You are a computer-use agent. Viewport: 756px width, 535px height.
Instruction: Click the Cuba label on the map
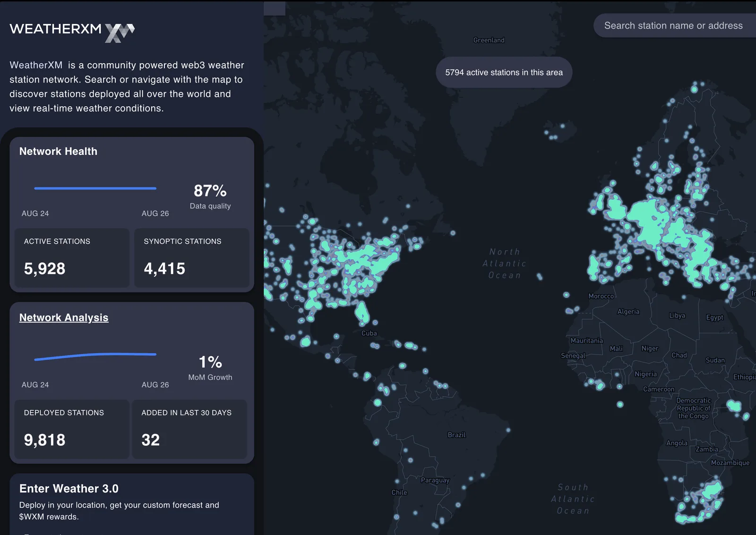pos(369,333)
